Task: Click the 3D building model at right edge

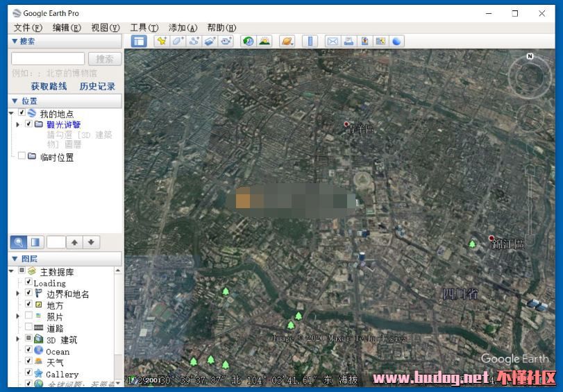Action: (537, 305)
